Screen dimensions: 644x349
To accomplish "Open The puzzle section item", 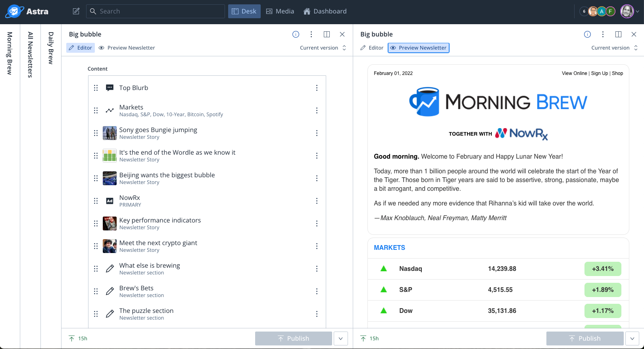I will click(x=207, y=314).
